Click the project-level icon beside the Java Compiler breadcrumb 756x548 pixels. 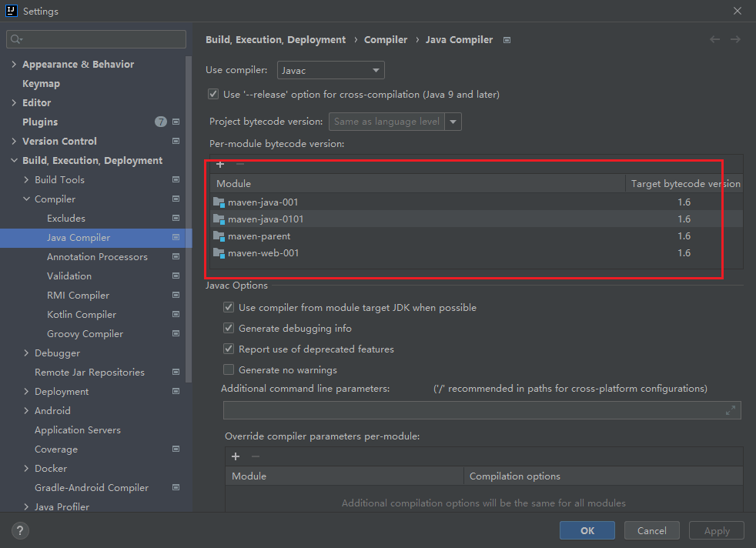point(507,40)
